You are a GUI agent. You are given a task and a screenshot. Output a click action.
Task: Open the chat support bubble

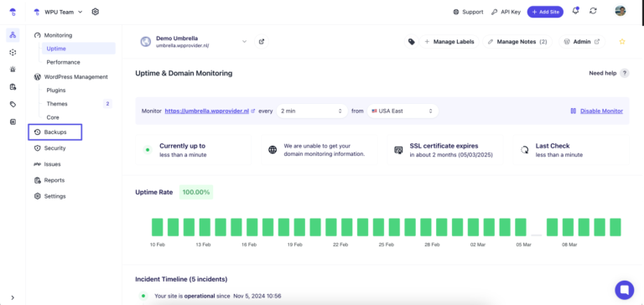point(624,290)
